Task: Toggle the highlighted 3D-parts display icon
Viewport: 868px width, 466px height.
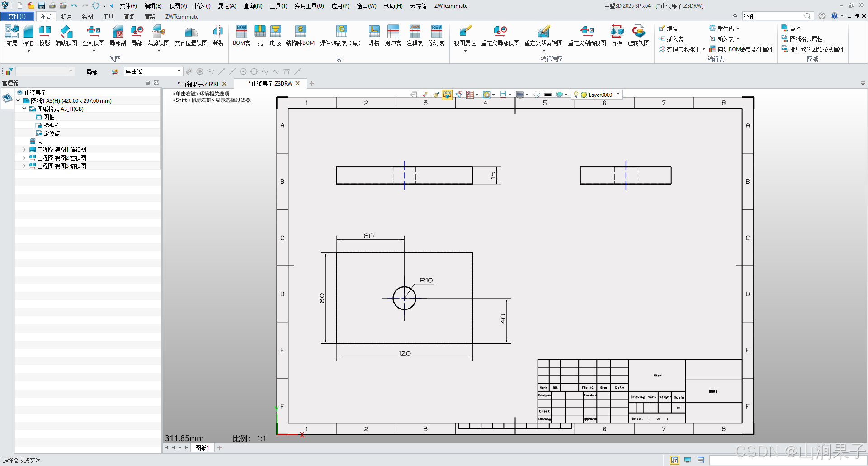Action: pyautogui.click(x=447, y=95)
